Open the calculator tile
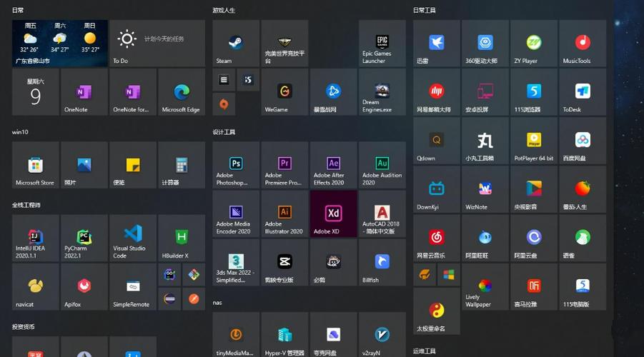Image resolution: width=644 pixels, height=357 pixels. coord(182,165)
